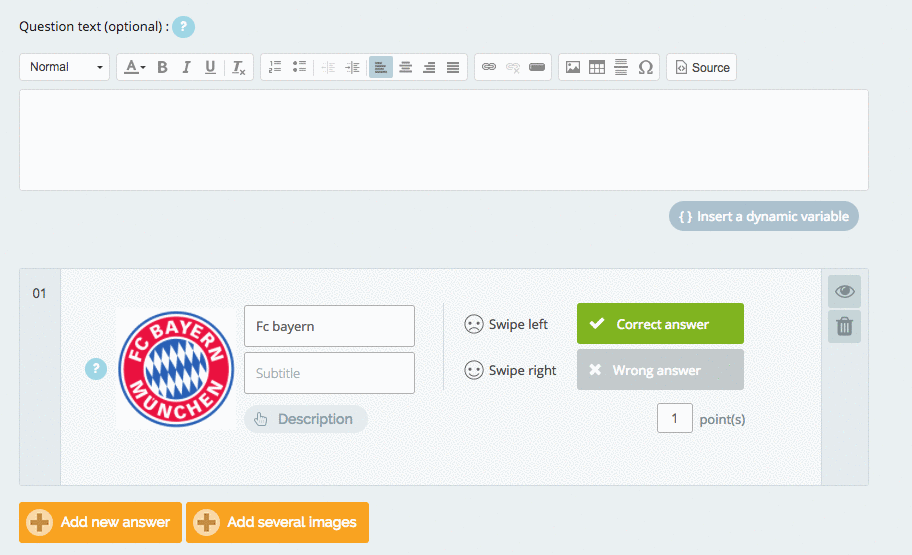
Task: Click the Subtitle input field
Action: (329, 373)
